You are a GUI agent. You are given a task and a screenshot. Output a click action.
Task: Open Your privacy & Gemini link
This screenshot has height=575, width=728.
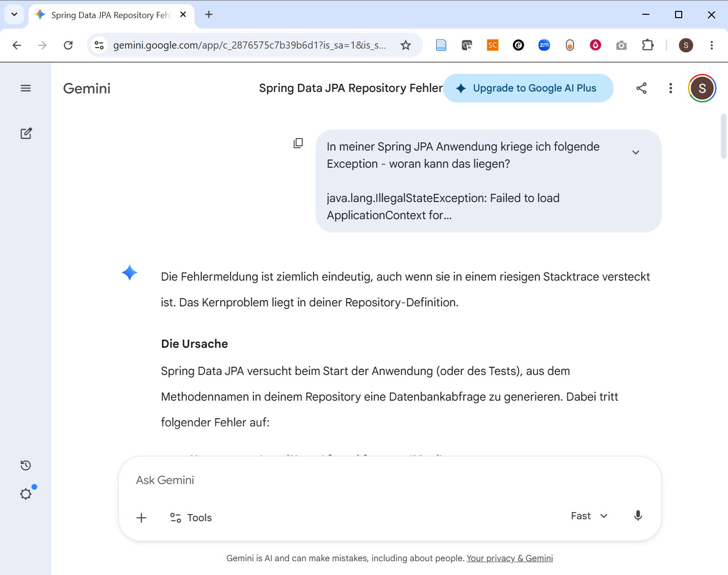[x=510, y=558]
